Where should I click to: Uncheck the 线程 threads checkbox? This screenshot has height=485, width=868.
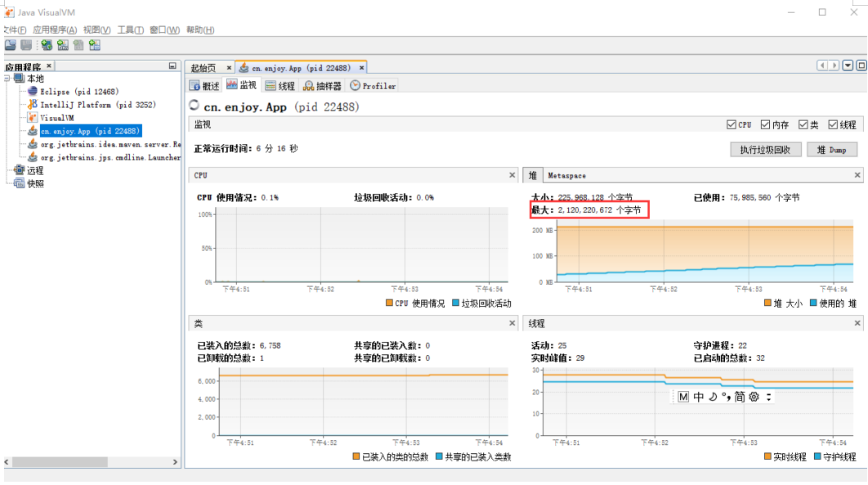(833, 125)
